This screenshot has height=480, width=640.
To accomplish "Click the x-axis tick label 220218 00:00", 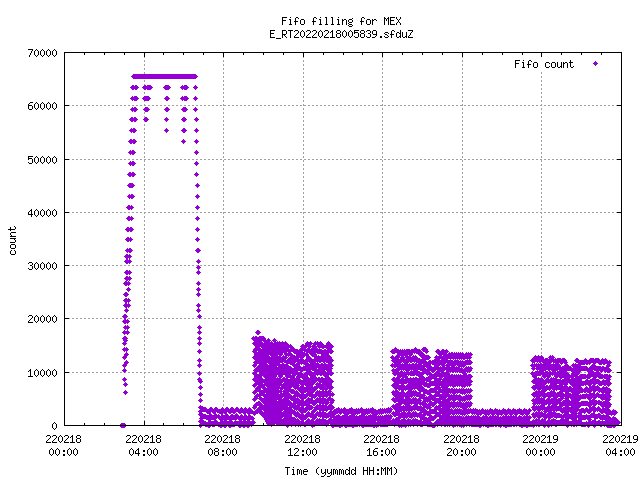I will (x=63, y=445).
